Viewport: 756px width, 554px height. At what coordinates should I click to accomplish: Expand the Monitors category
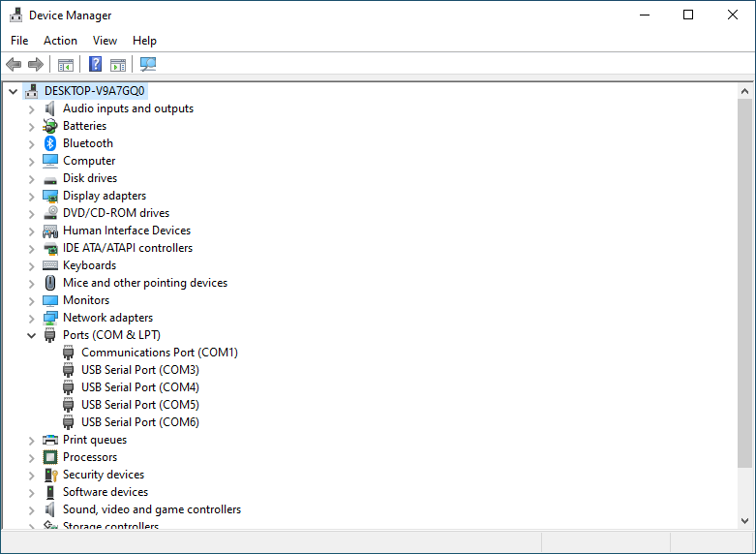point(31,300)
